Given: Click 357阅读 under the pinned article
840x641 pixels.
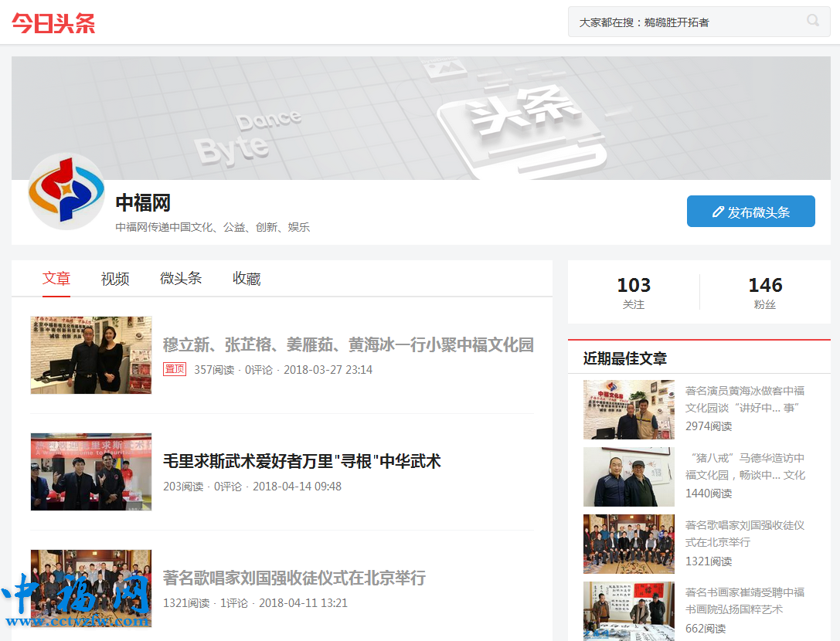Looking at the screenshot, I should [214, 369].
